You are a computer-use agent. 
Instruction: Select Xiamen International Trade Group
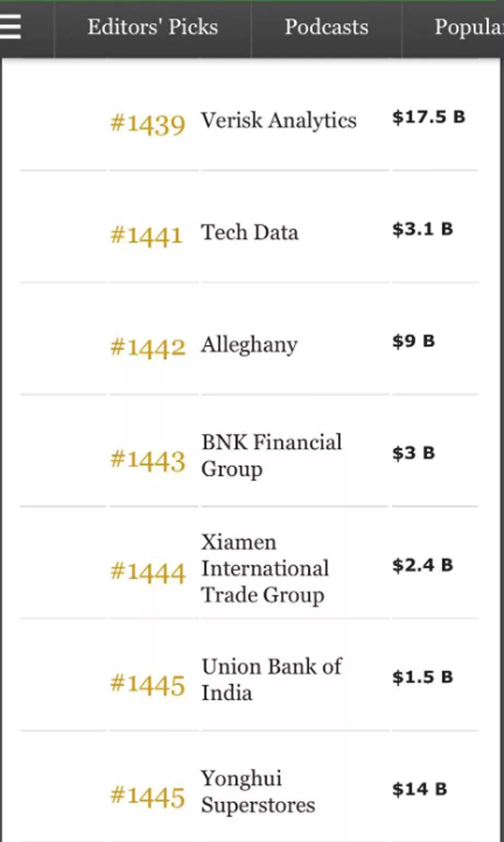click(265, 568)
